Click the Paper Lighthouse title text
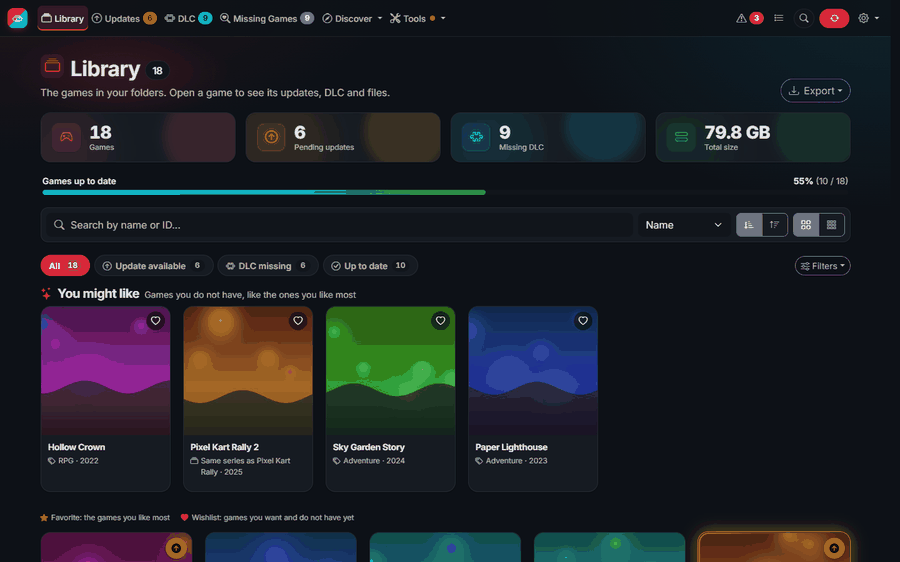Viewport: 900px width, 562px height. pyautogui.click(x=511, y=447)
